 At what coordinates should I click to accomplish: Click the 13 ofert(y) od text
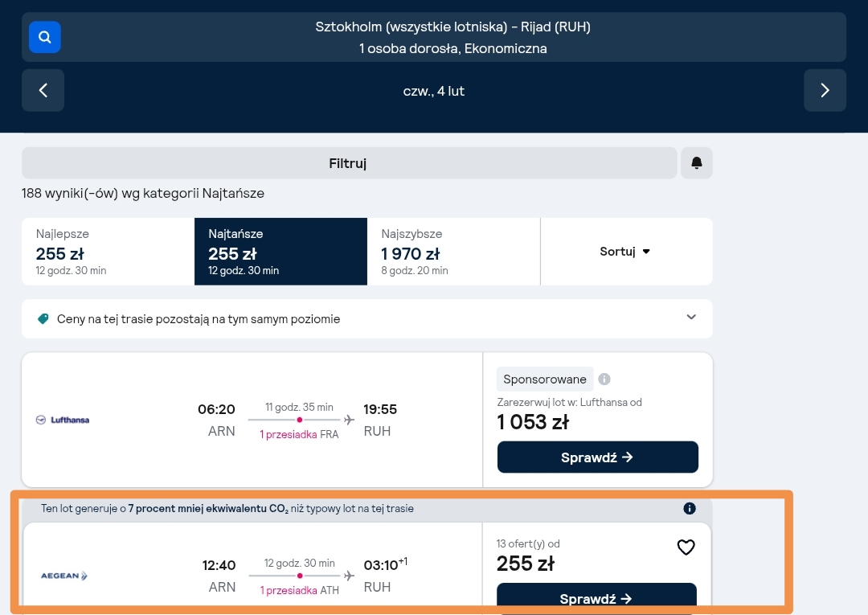pyautogui.click(x=528, y=543)
